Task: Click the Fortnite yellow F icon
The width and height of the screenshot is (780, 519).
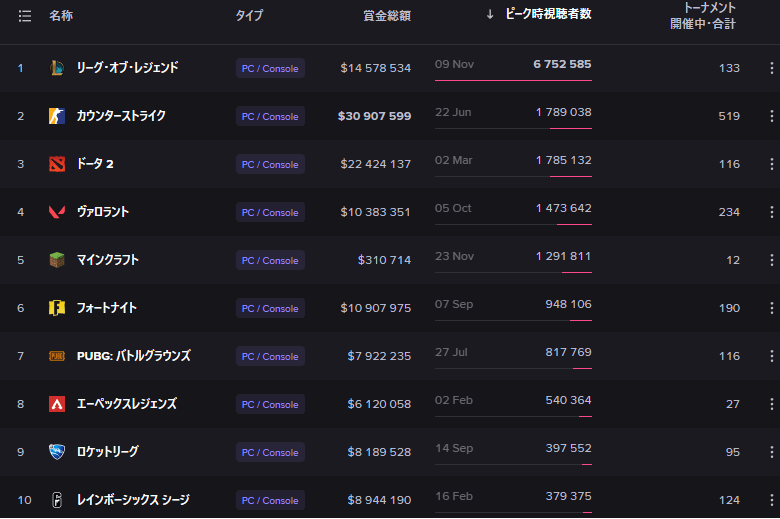Action: click(57, 308)
